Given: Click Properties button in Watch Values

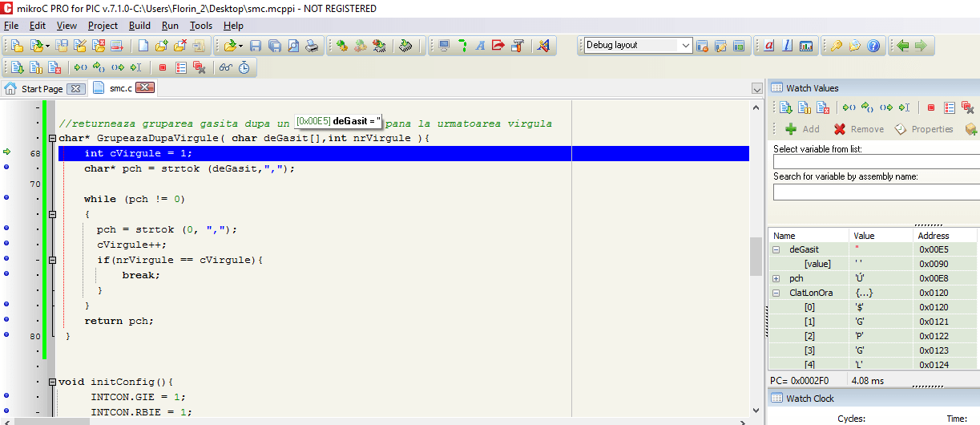Looking at the screenshot, I should pyautogui.click(x=923, y=129).
